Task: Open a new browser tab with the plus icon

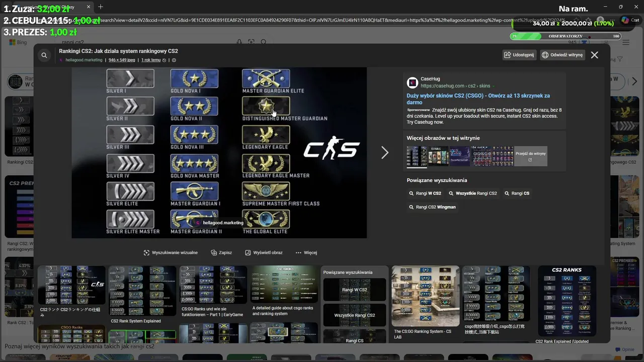Action: point(100,7)
